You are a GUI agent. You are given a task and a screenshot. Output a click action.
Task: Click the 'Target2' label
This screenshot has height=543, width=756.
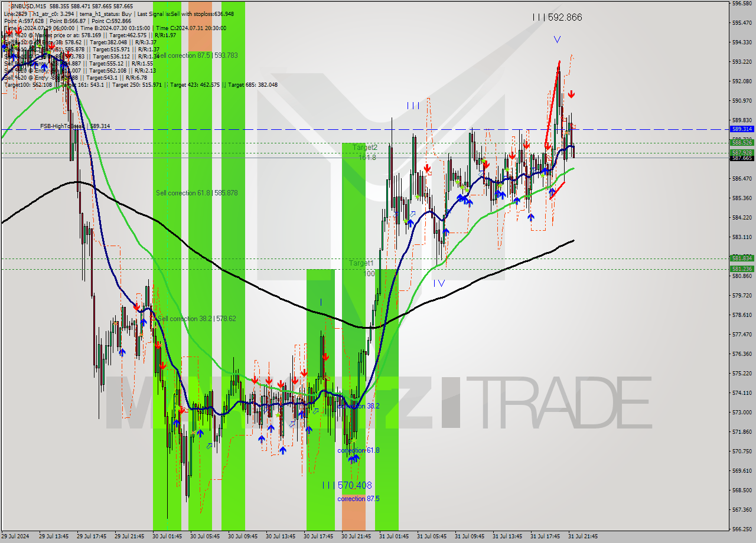365,147
